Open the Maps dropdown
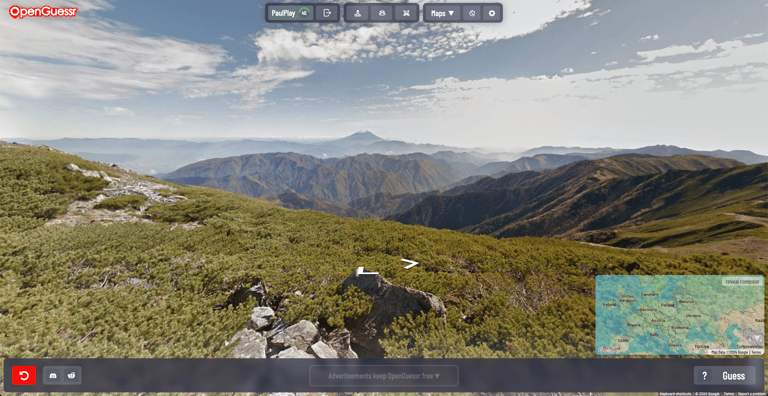 point(443,13)
